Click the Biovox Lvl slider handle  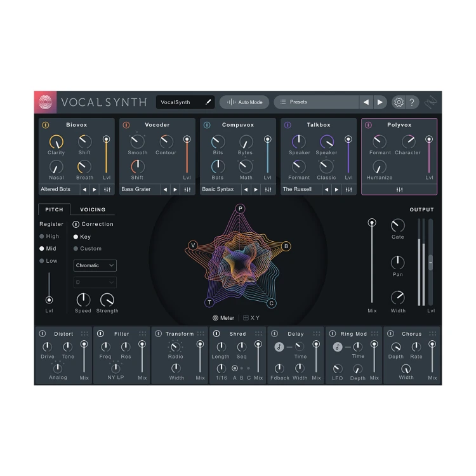point(106,139)
